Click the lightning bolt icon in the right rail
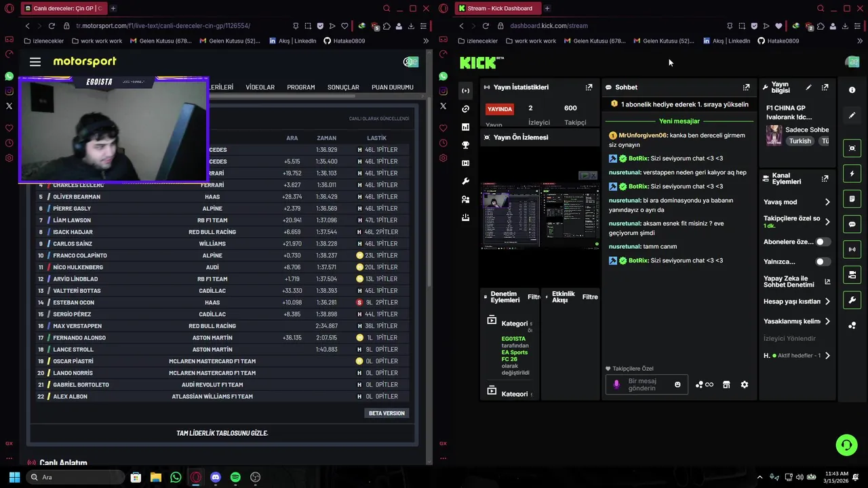 point(852,174)
